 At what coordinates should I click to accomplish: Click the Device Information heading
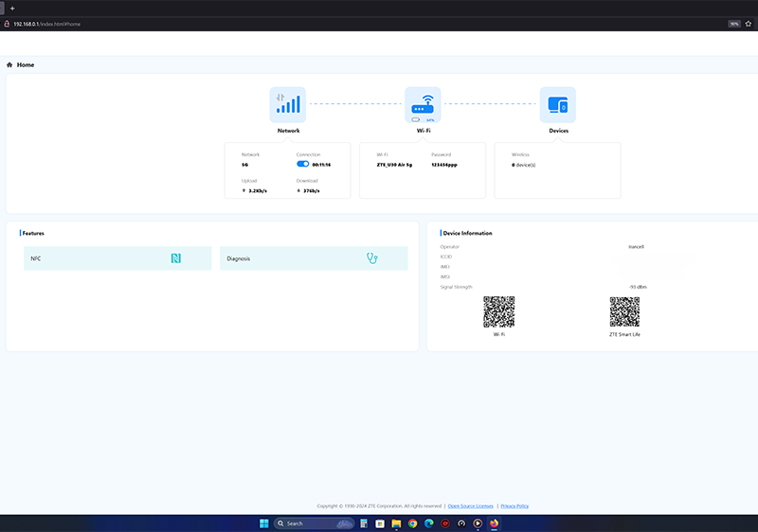tap(467, 233)
